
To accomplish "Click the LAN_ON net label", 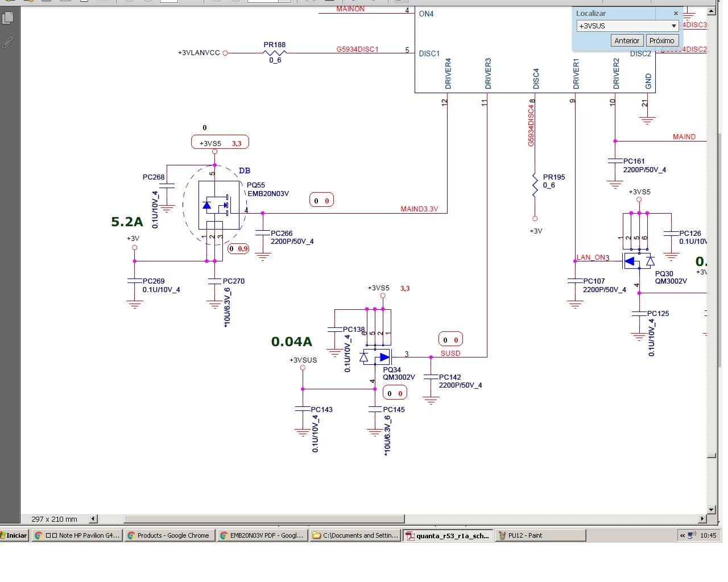I will pyautogui.click(x=590, y=257).
